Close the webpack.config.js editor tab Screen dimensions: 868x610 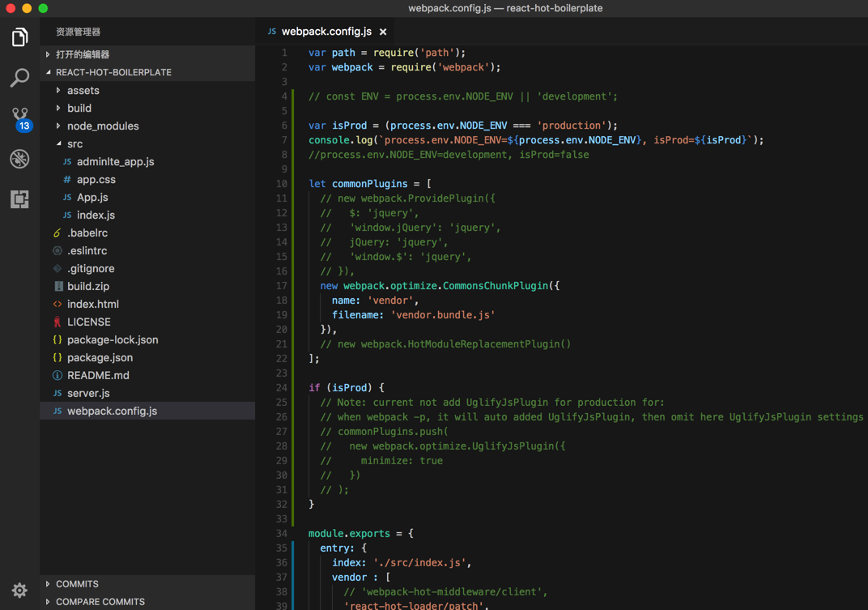383,32
